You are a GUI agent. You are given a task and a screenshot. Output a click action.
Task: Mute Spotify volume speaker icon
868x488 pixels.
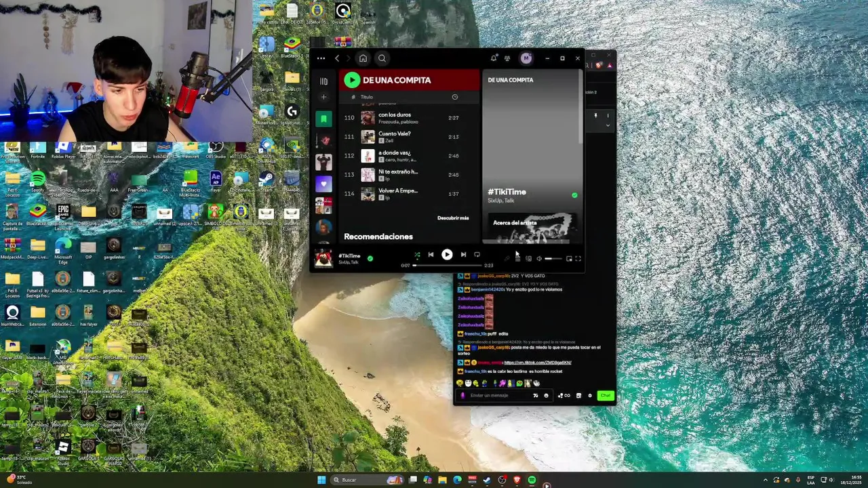(x=539, y=258)
